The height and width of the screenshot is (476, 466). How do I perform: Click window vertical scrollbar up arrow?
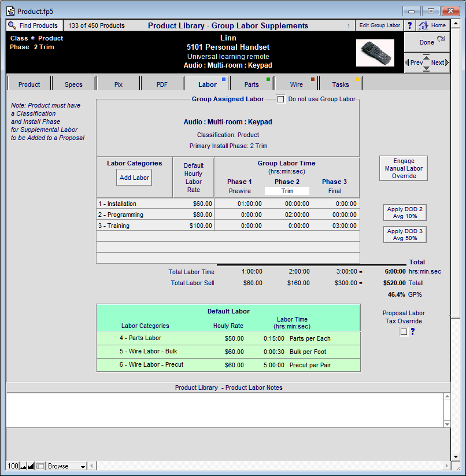tap(456, 23)
